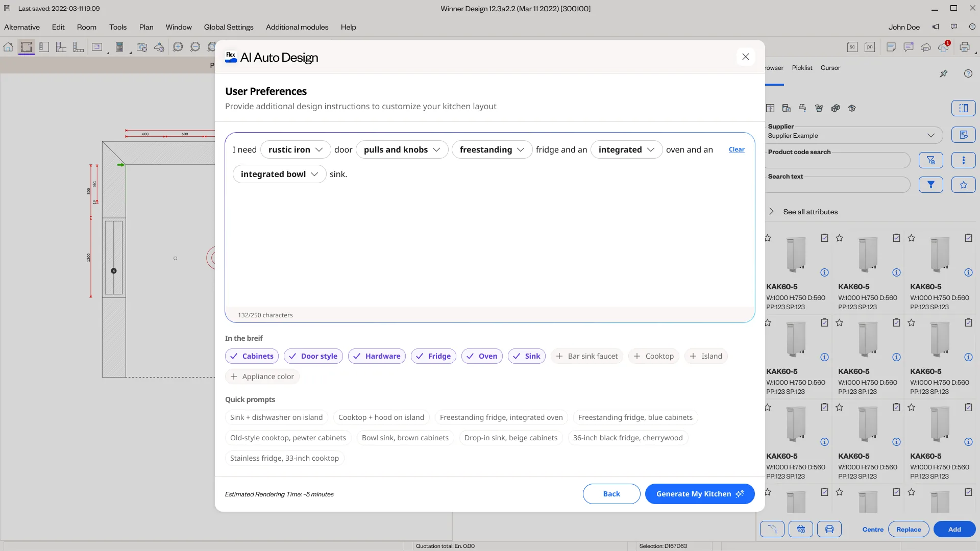Deselect the Hardware brief chip
The height and width of the screenshot is (551, 980).
(x=377, y=356)
